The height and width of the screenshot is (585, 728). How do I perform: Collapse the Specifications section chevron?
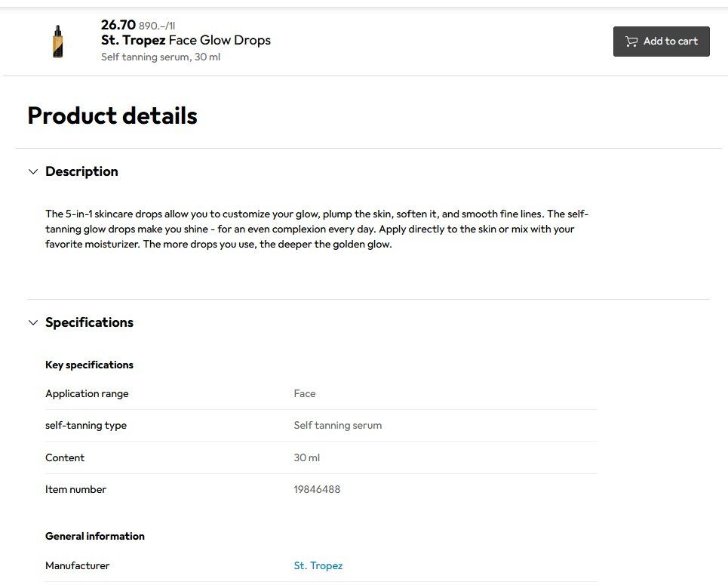click(33, 322)
